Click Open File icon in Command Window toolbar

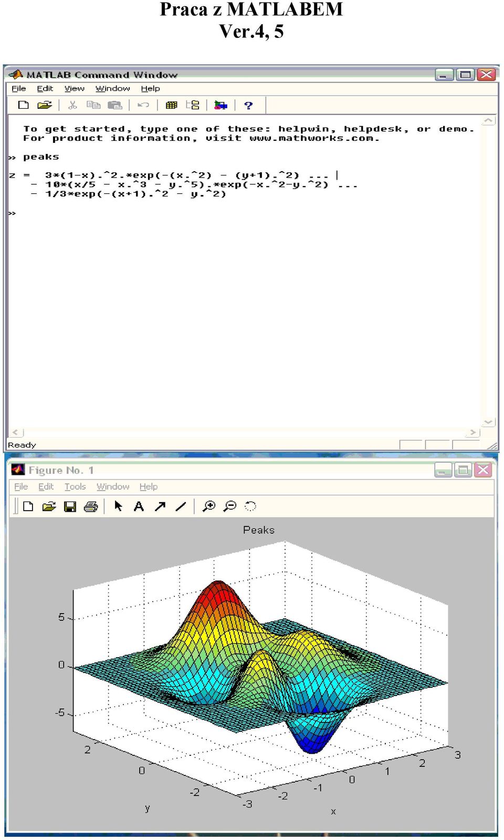pyautogui.click(x=45, y=105)
